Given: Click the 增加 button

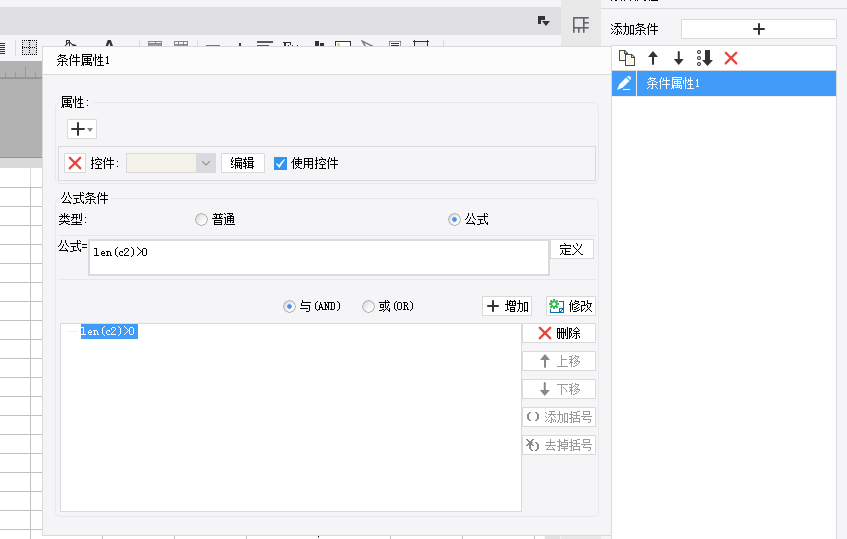Looking at the screenshot, I should click(x=507, y=306).
